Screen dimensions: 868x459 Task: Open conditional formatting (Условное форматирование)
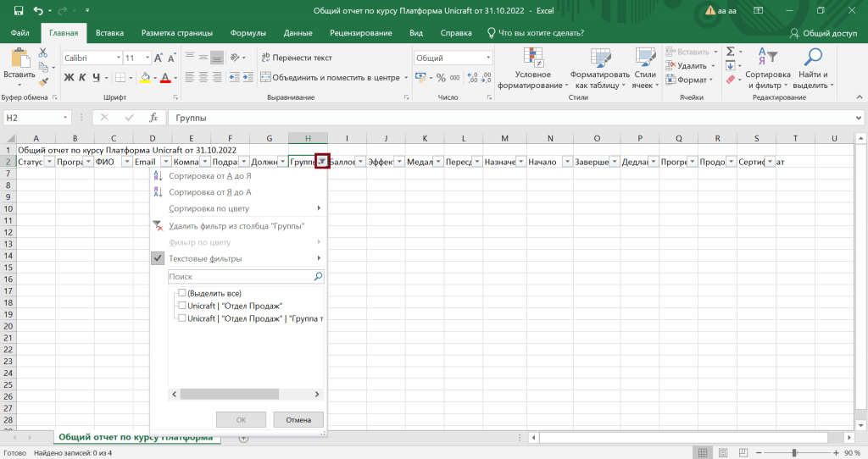[532, 68]
